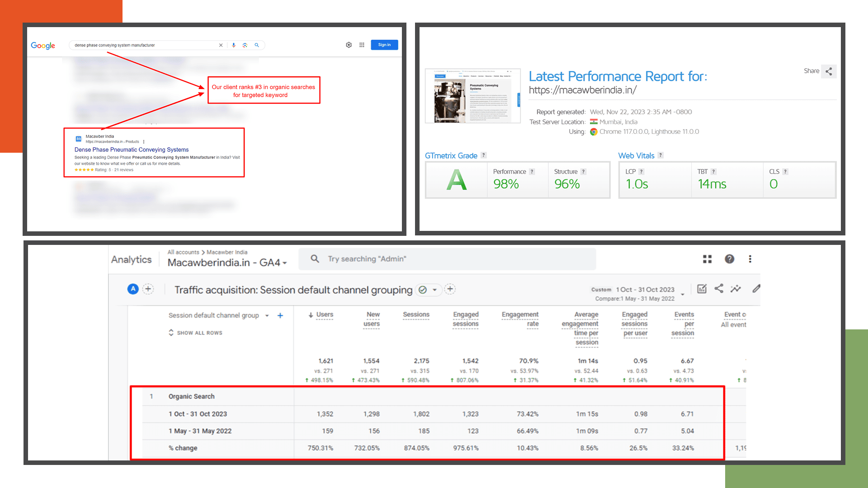Click Macawber India breadcrumb link
The image size is (868, 488).
(227, 252)
